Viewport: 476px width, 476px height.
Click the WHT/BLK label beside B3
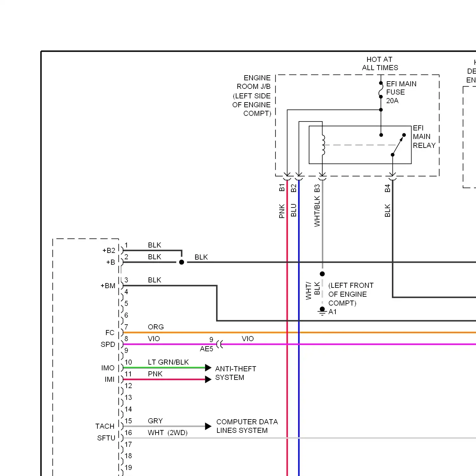point(317,211)
